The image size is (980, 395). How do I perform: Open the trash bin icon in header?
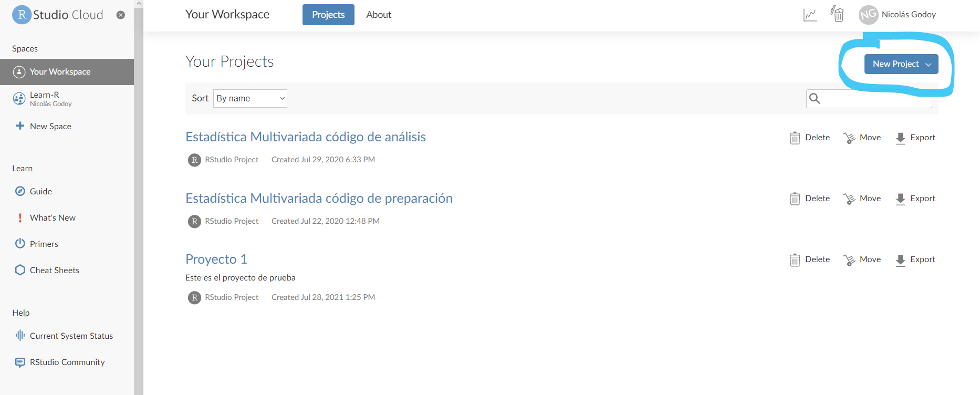(x=838, y=14)
